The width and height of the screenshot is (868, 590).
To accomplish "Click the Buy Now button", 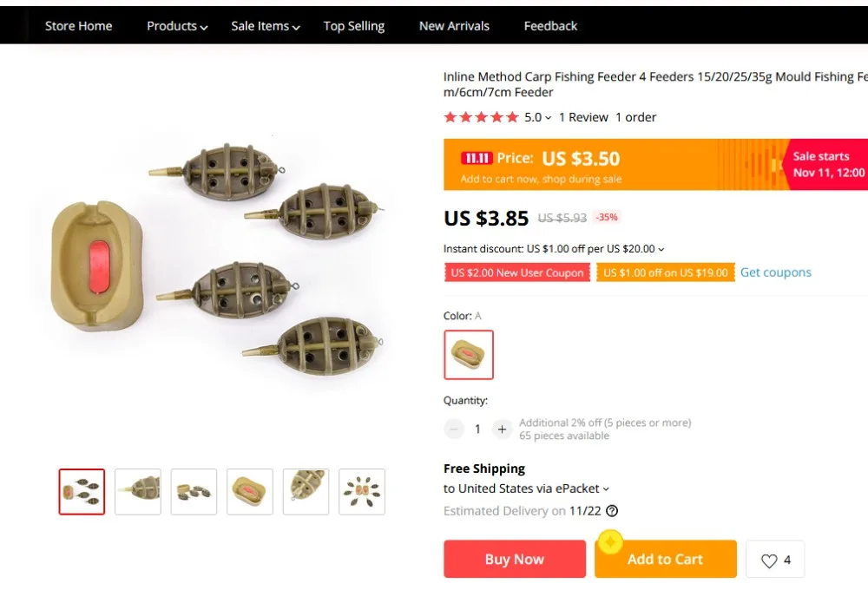I will (515, 560).
